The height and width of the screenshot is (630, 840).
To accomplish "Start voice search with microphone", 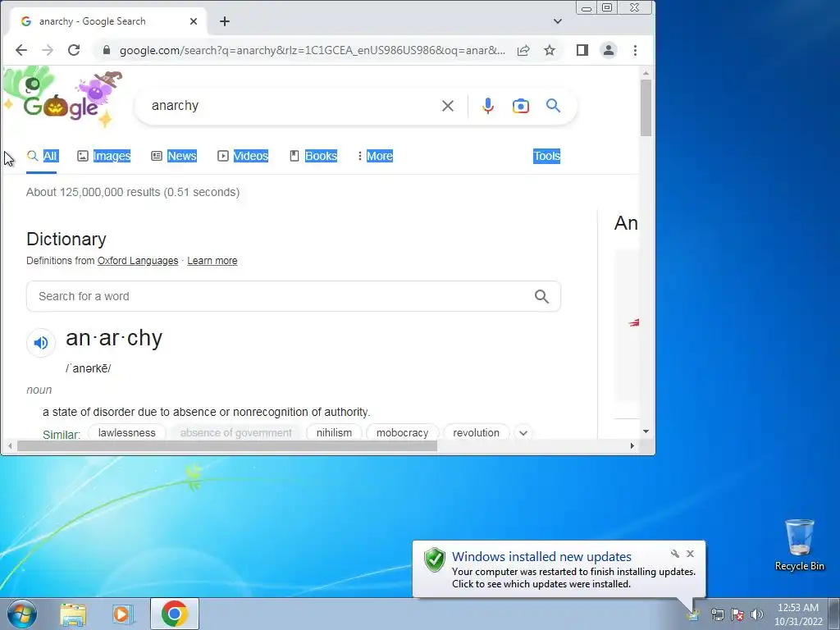I will click(x=487, y=106).
